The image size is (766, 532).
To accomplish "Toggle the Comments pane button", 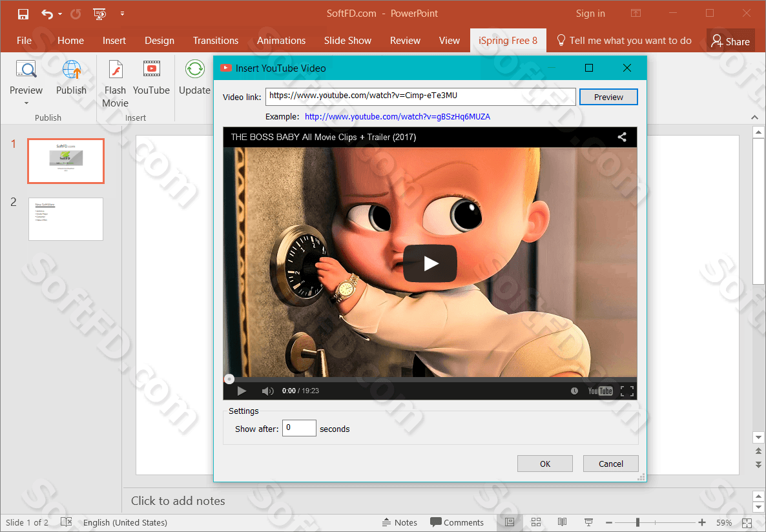I will point(457,522).
